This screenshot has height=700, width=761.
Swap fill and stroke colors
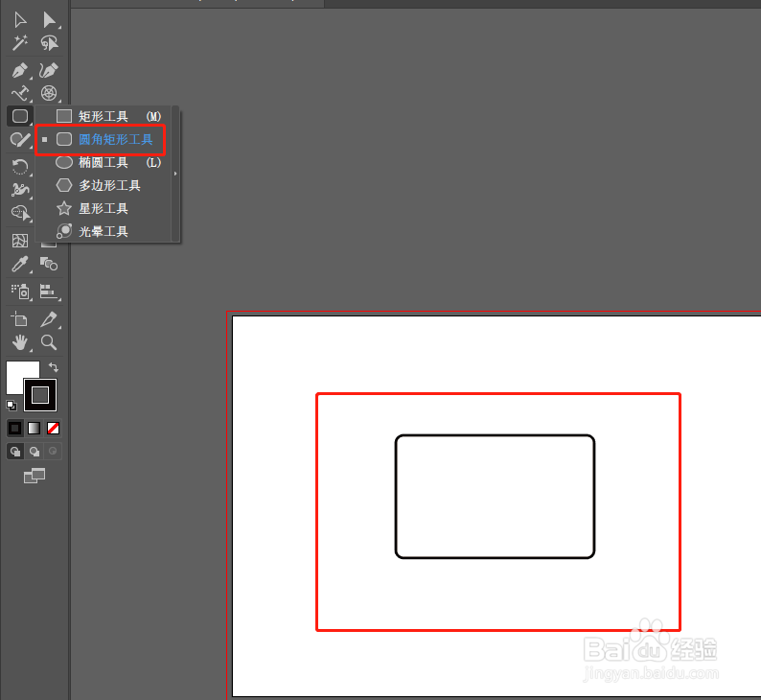click(54, 367)
